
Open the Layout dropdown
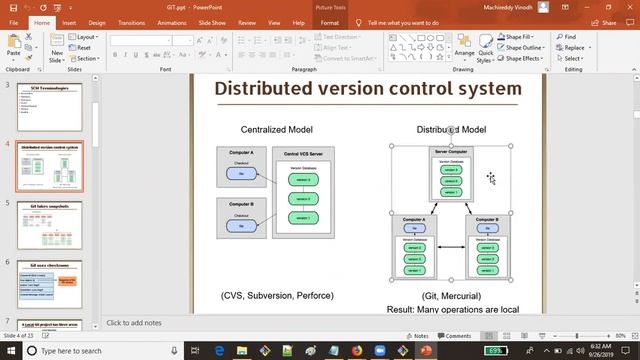pyautogui.click(x=83, y=37)
